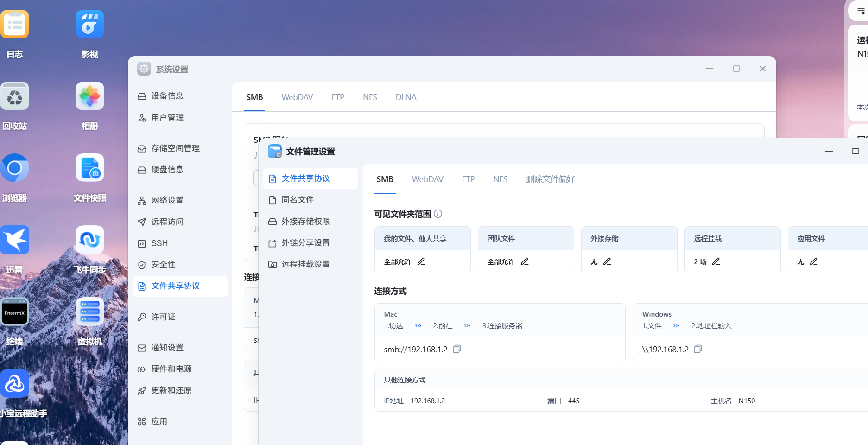
Task: Open SSH settings in 系统设置
Action: pyautogui.click(x=180, y=243)
